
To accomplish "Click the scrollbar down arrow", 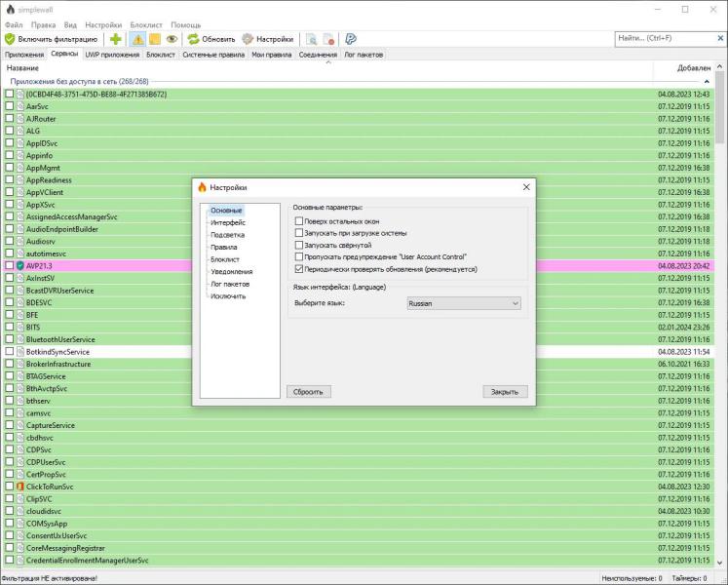I will tap(719, 563).
